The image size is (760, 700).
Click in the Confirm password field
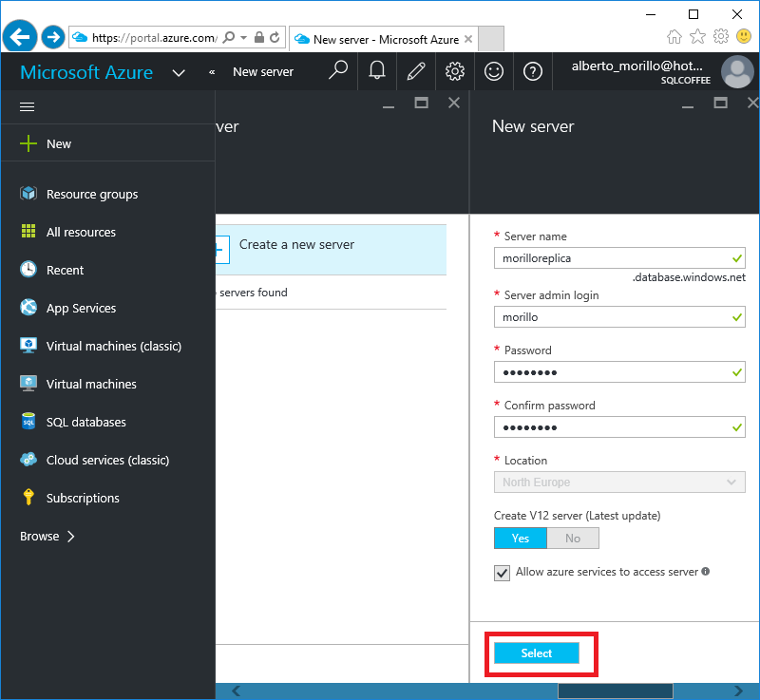tap(619, 427)
